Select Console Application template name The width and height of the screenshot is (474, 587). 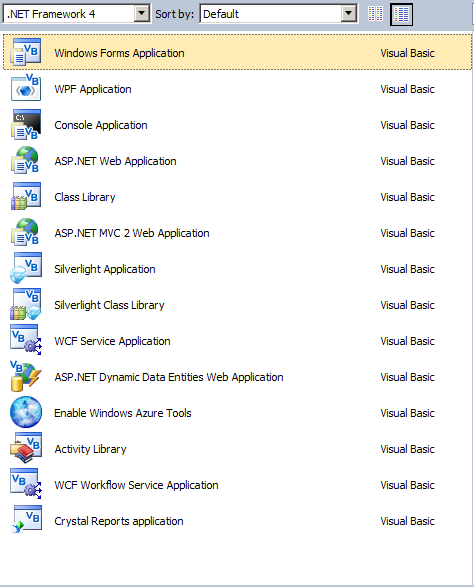(x=101, y=125)
